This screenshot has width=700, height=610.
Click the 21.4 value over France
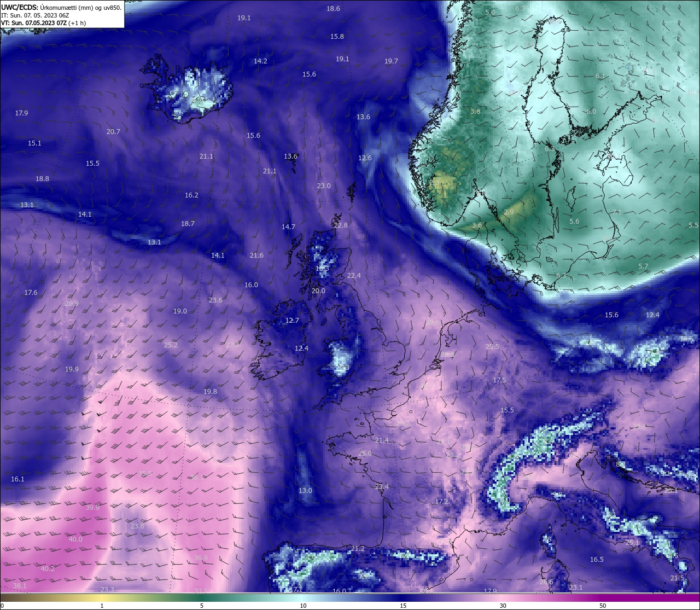382,440
